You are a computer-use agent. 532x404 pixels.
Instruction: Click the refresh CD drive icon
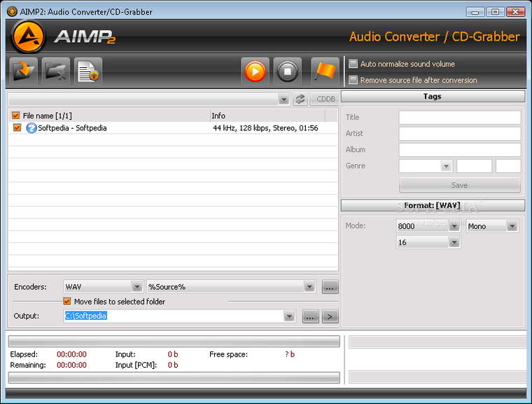(300, 99)
